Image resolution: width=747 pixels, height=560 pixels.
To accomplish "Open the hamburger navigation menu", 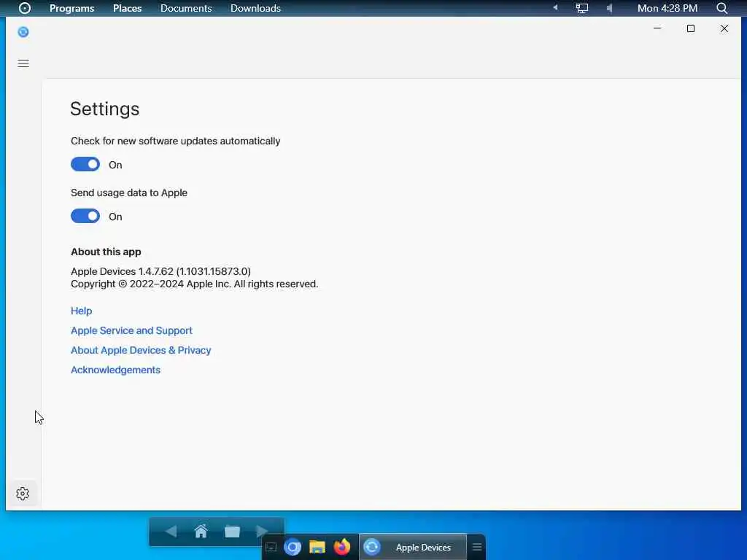I will tap(23, 64).
